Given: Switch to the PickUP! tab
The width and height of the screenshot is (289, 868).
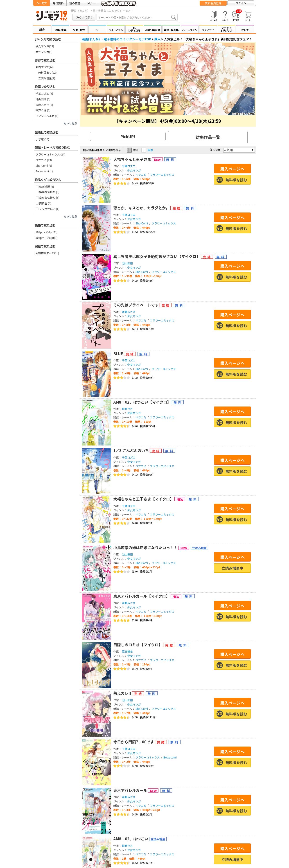Looking at the screenshot, I should 128,137.
